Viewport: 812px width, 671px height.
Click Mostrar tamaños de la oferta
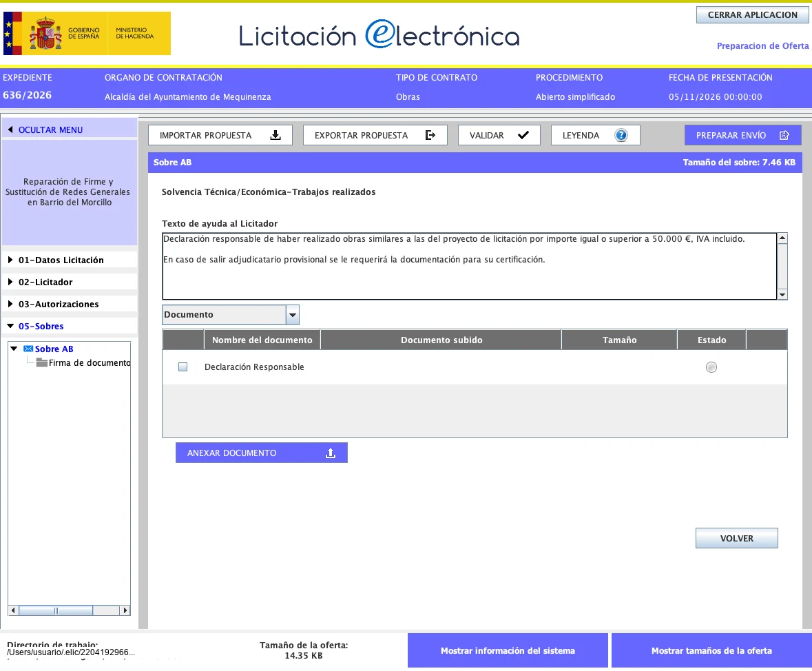(711, 651)
